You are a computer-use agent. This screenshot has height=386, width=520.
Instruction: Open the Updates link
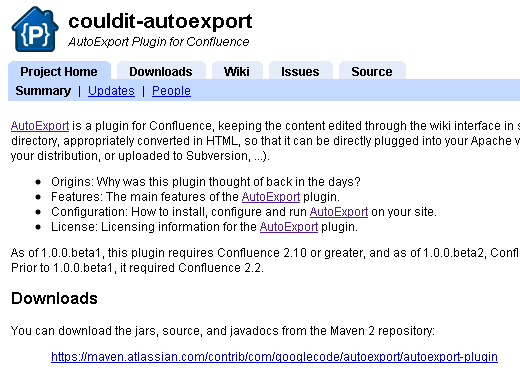[x=111, y=91]
